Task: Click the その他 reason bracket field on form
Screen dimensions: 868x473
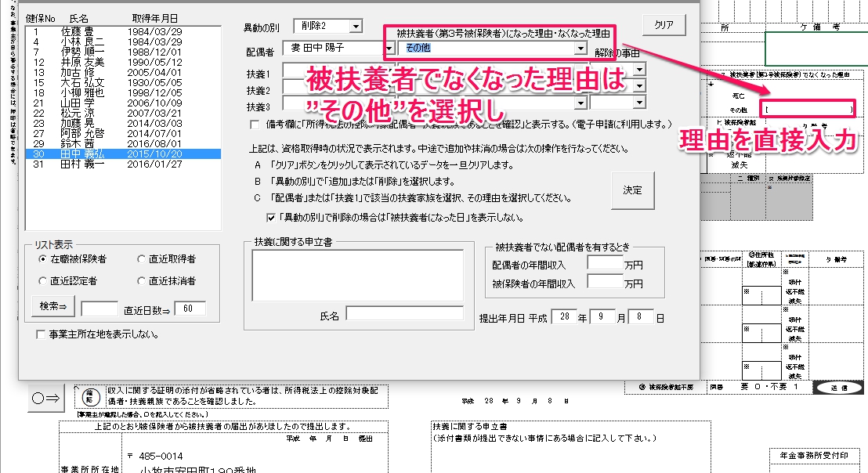Action: tap(808, 109)
